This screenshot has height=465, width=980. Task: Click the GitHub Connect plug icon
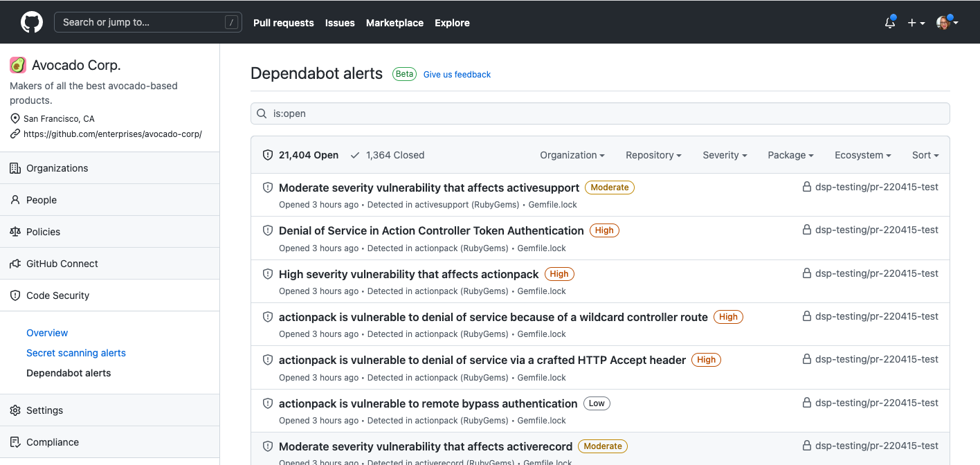coord(15,264)
